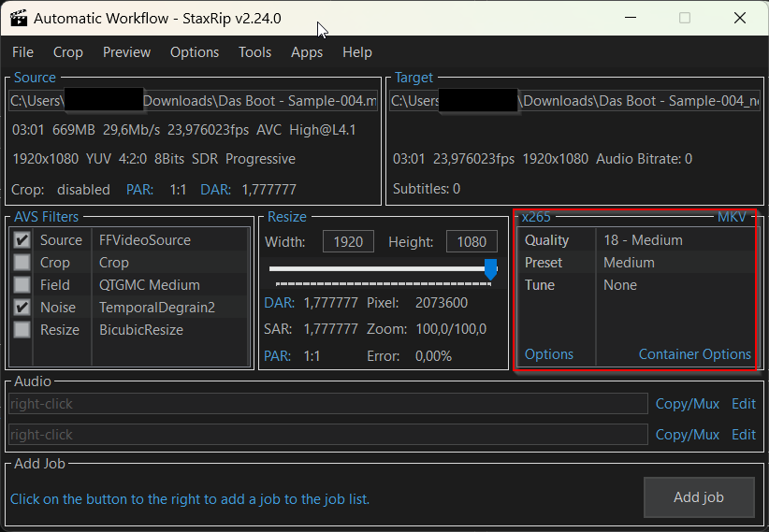Select the FFVideoSource filter entry

145,239
